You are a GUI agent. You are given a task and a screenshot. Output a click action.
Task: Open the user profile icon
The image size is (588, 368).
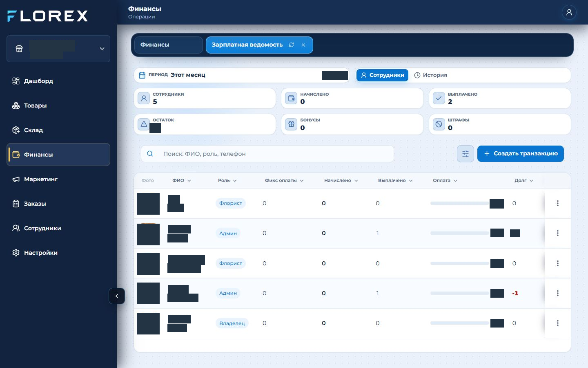click(x=569, y=12)
